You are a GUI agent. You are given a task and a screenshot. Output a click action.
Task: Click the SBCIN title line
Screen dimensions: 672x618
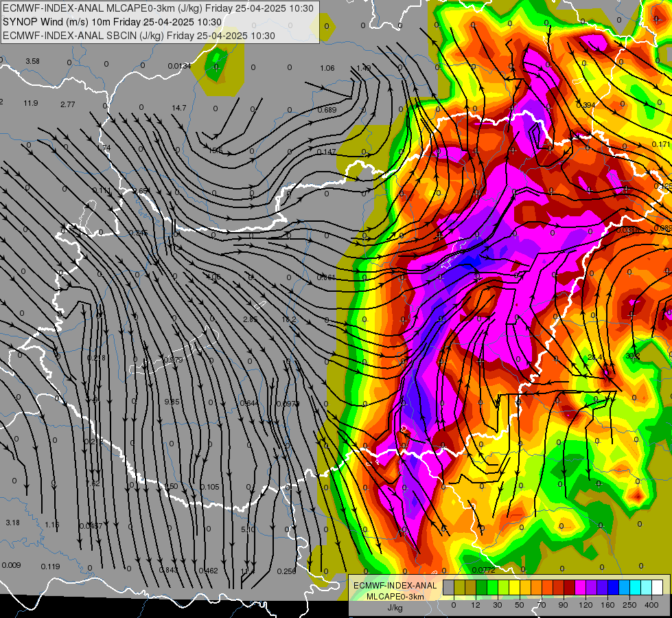[139, 36]
